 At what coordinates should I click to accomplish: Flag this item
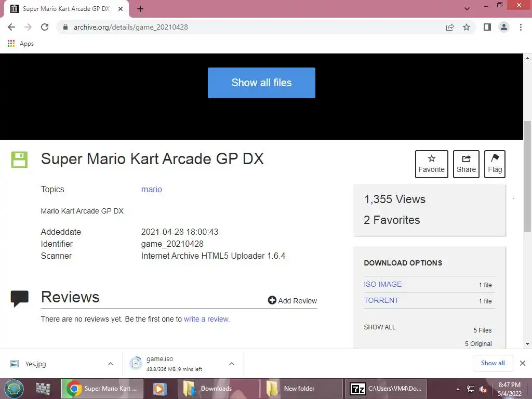495,164
